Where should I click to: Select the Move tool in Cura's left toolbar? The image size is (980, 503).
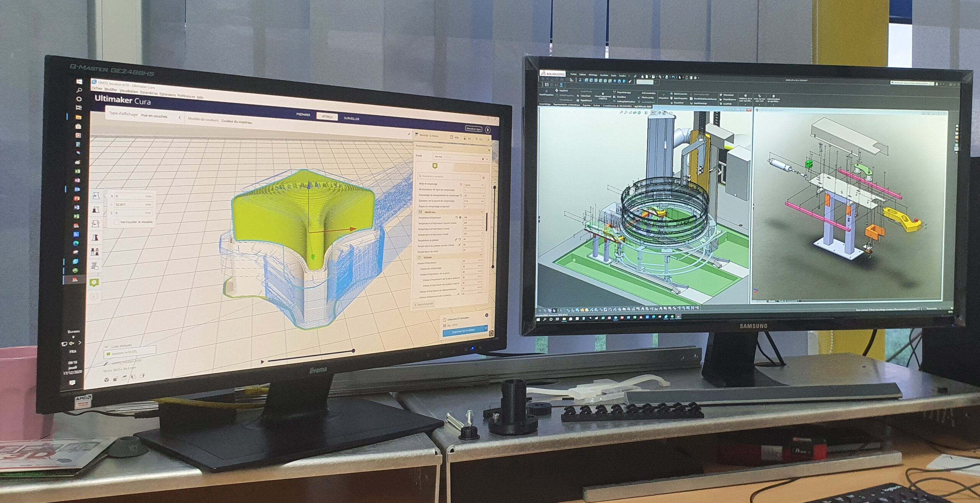(x=96, y=196)
